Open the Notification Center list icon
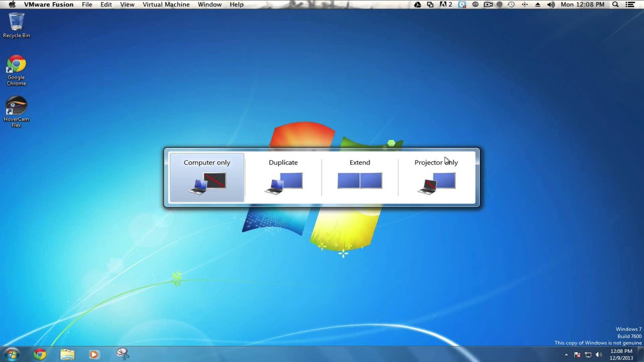Screen dimensions: 644x362 tap(630, 5)
